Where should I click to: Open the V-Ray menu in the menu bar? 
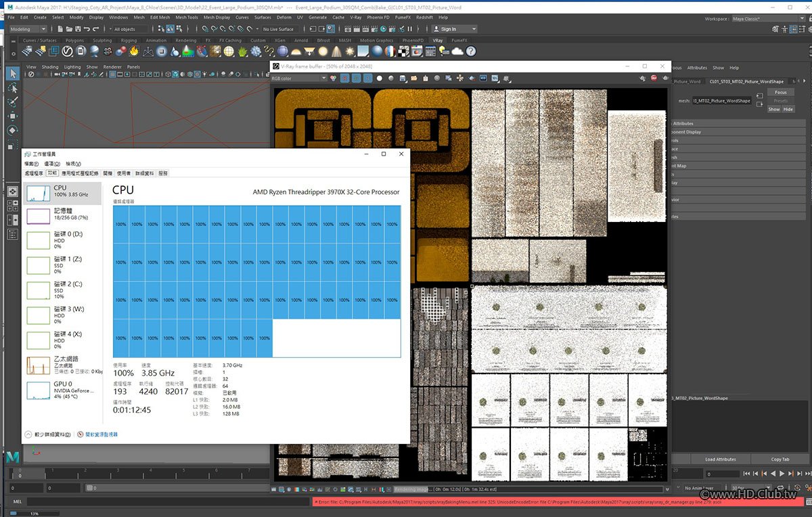coord(355,18)
